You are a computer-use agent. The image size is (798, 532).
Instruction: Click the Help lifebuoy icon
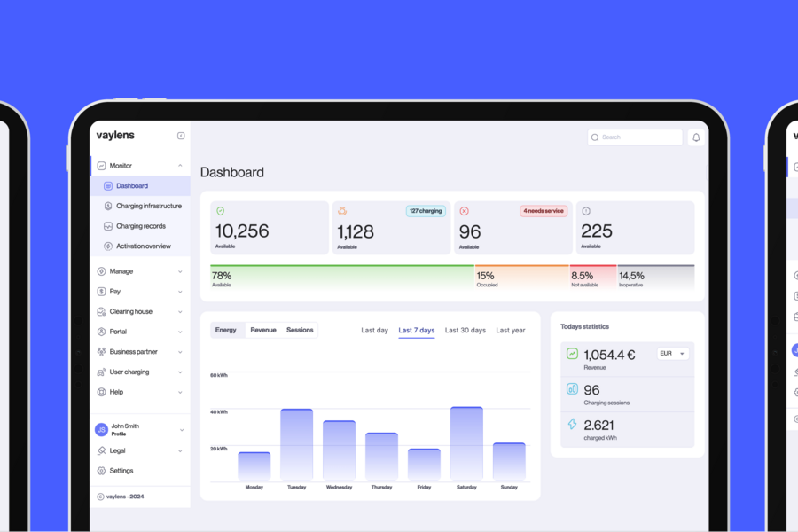pyautogui.click(x=101, y=392)
